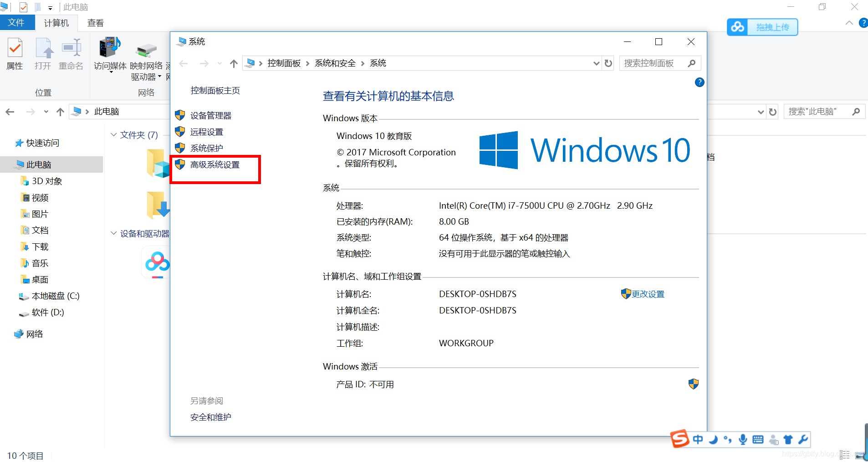Click Sogou S logo icon
This screenshot has width=868, height=462.
(680, 439)
